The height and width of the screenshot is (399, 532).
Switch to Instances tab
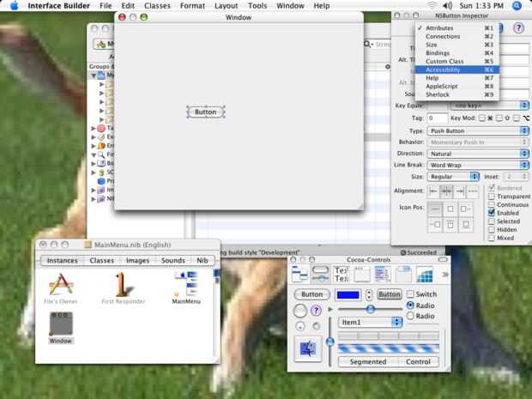point(62,261)
